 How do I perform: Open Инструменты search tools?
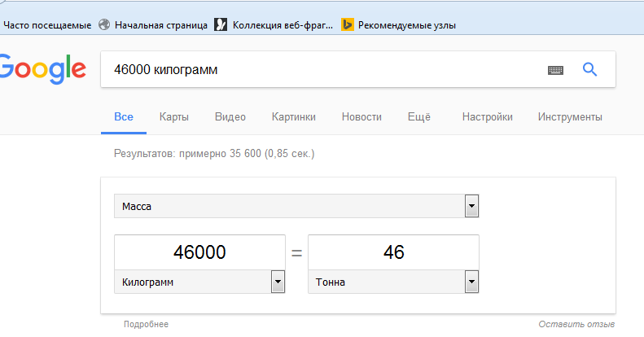tap(570, 117)
